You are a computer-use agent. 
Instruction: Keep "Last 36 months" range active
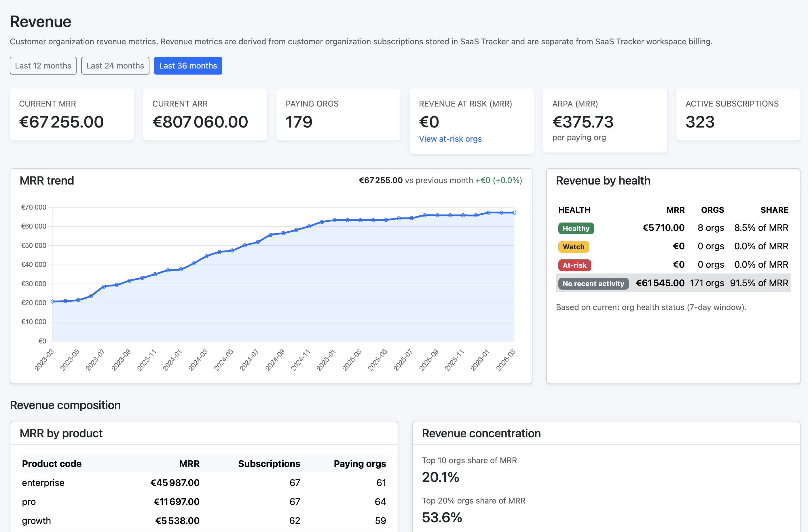point(188,66)
